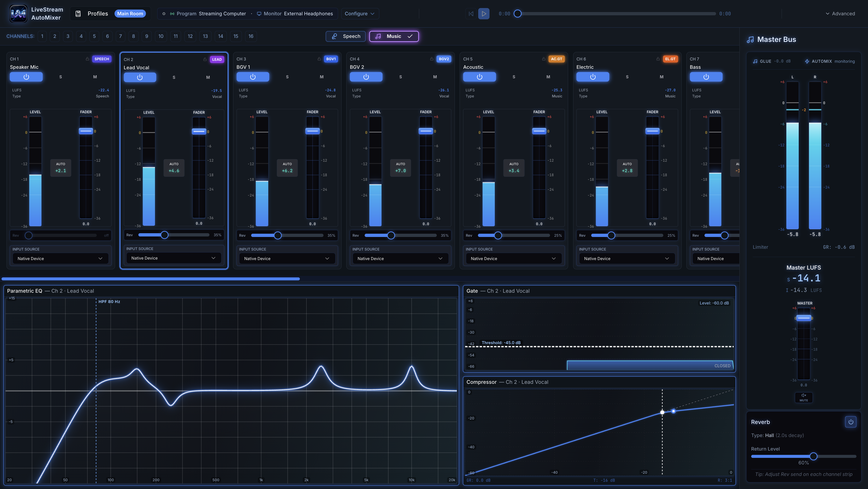This screenshot has width=868, height=489.
Task: Open the Configure dropdown
Action: (x=360, y=14)
